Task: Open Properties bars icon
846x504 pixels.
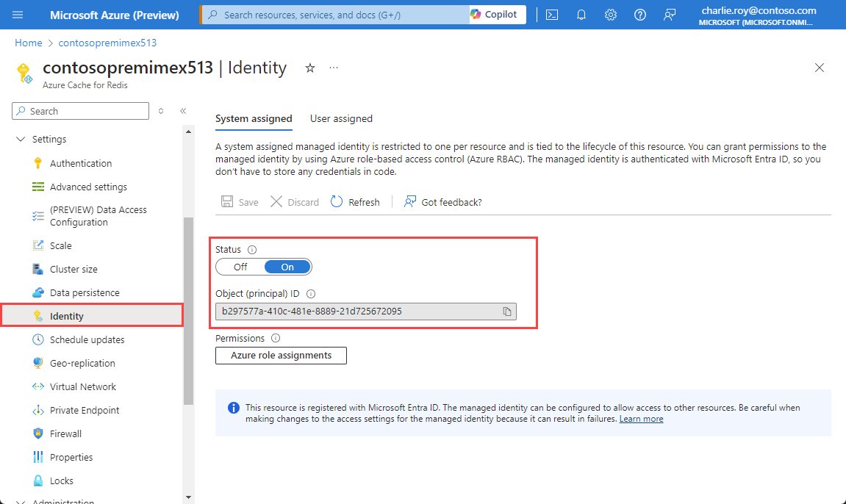Action: click(37, 457)
